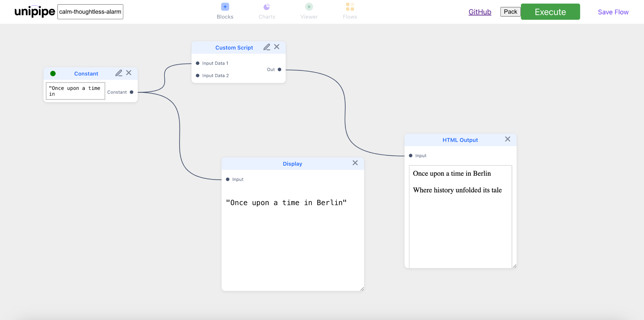
Task: Select the Input Data 1 port
Action: click(197, 63)
